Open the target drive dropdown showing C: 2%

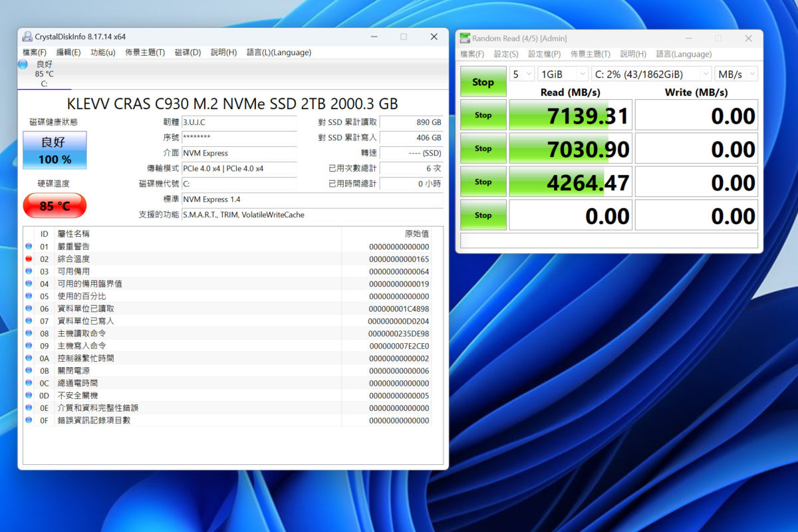point(651,74)
